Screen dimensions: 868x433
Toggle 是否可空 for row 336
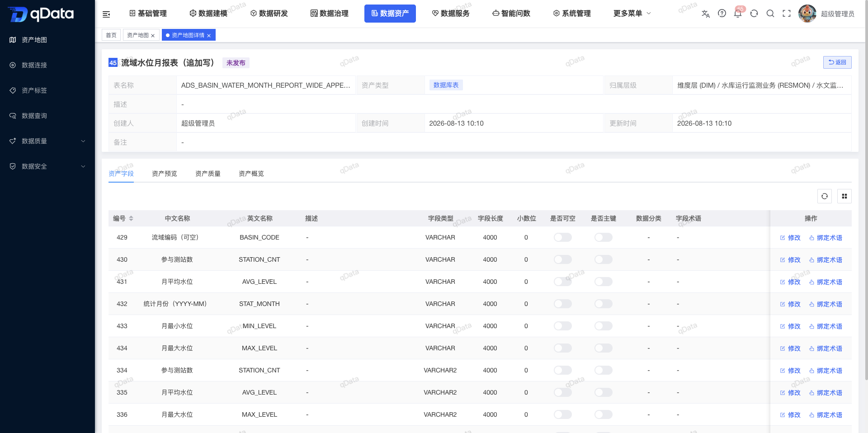(563, 414)
